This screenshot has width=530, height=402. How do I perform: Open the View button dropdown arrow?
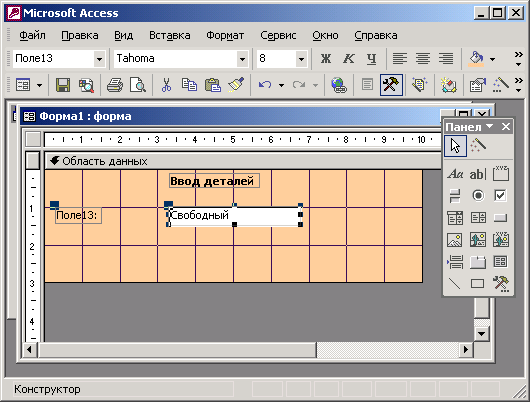pos(40,85)
